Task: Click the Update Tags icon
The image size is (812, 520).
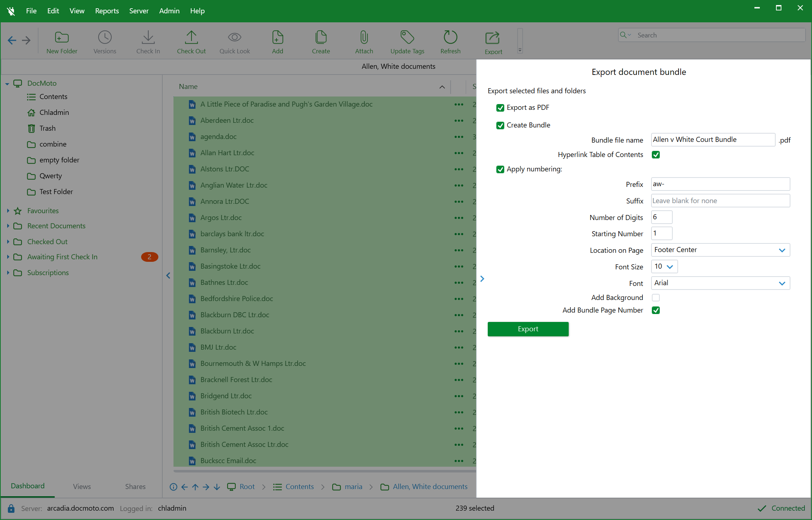Action: pos(407,37)
